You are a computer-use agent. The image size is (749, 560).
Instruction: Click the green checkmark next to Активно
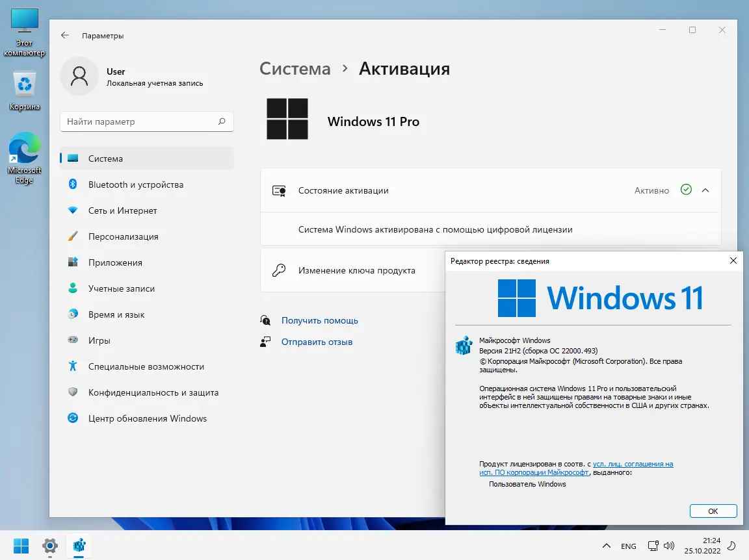click(686, 190)
